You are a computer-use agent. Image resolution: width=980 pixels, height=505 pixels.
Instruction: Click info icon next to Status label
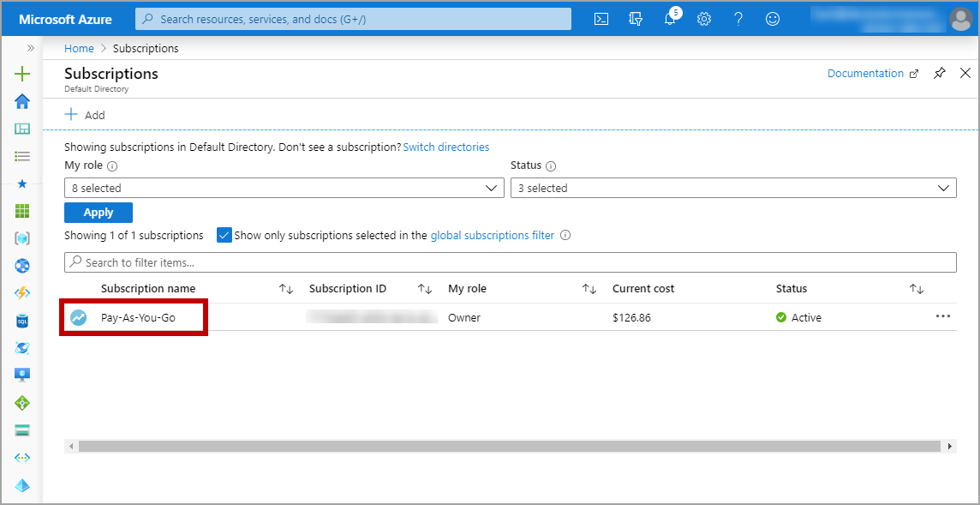click(551, 166)
